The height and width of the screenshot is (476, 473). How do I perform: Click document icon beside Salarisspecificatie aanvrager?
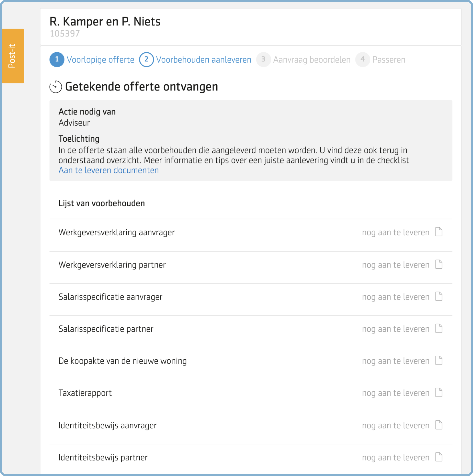point(439,296)
